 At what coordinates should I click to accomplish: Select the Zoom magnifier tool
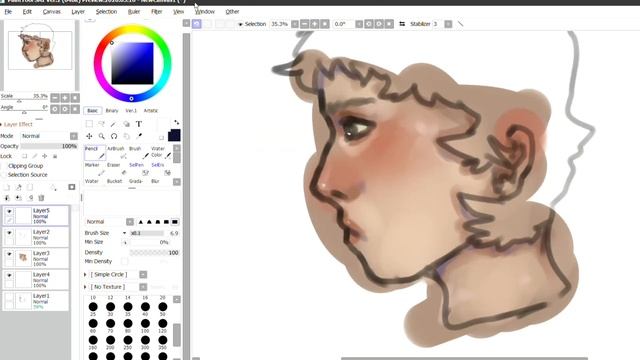[x=101, y=136]
